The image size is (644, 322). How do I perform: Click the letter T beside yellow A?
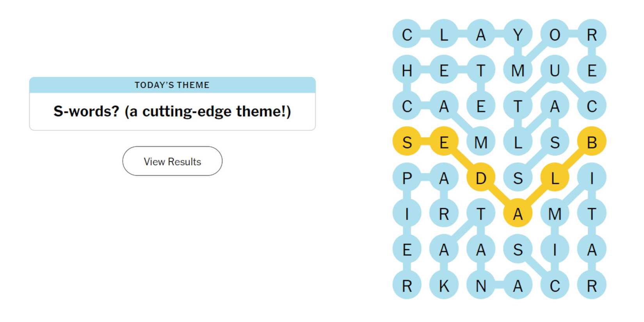tap(481, 213)
